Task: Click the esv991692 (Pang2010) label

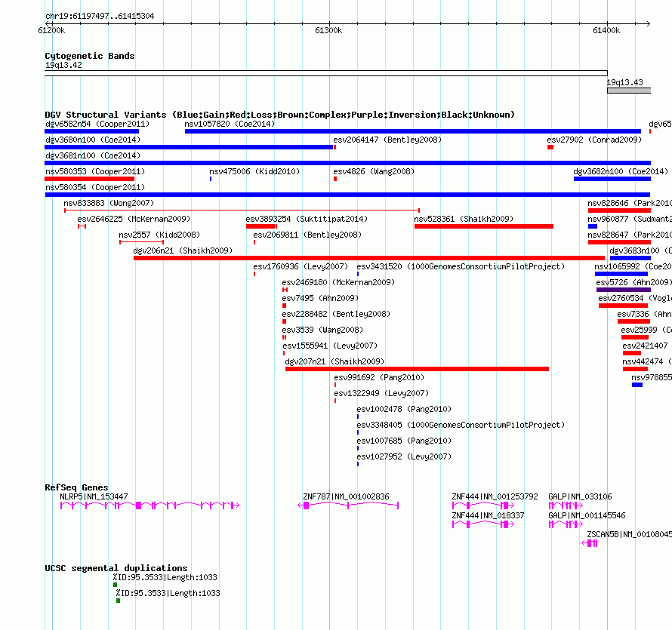Action: click(x=379, y=378)
